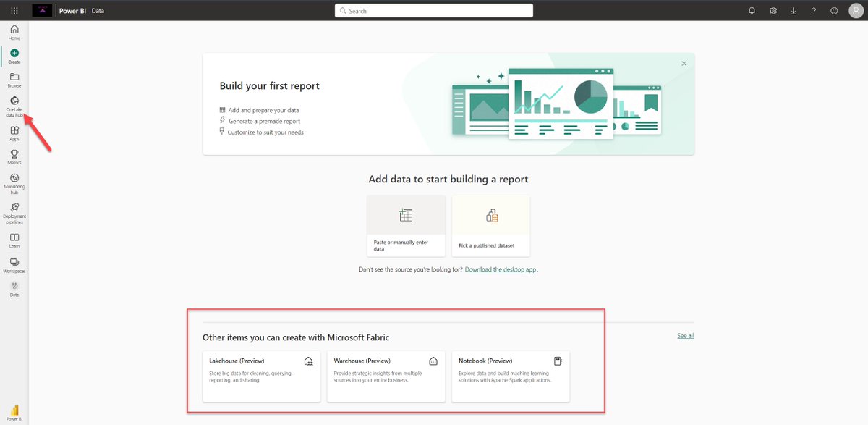Open OneLake data hub

pos(14,107)
